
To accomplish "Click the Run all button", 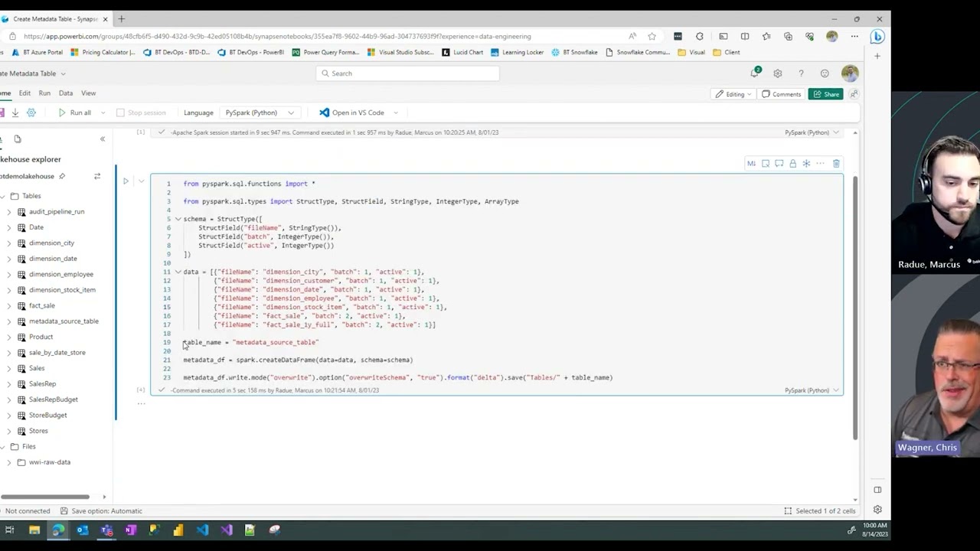I will point(75,112).
